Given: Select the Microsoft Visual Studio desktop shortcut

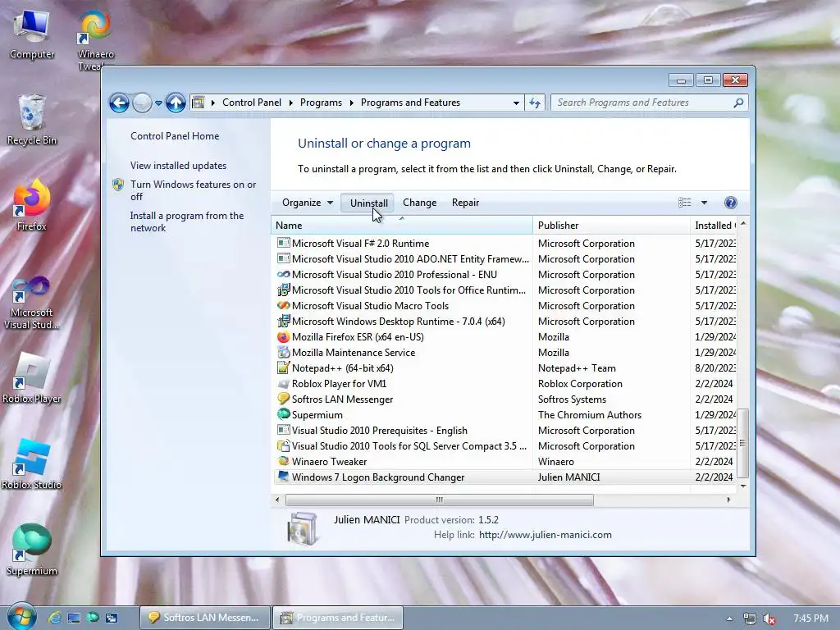Looking at the screenshot, I should (x=32, y=303).
